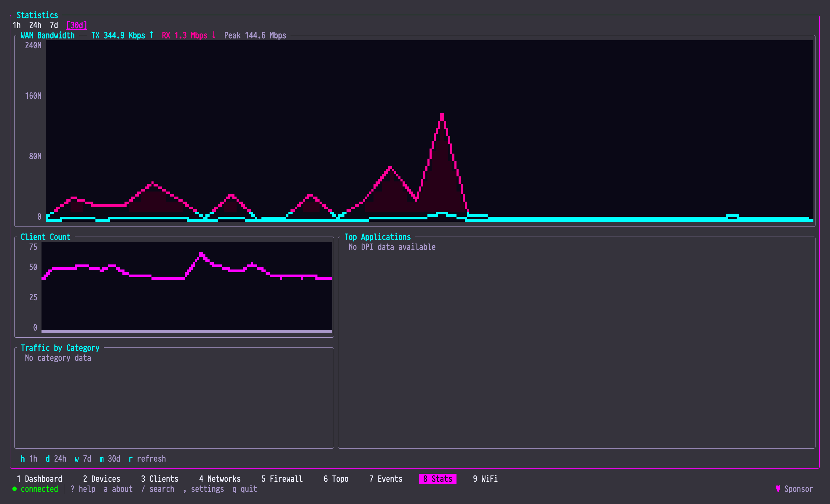Screen dimensions: 830x504
Task: Select the 24h time range
Action: (35, 25)
